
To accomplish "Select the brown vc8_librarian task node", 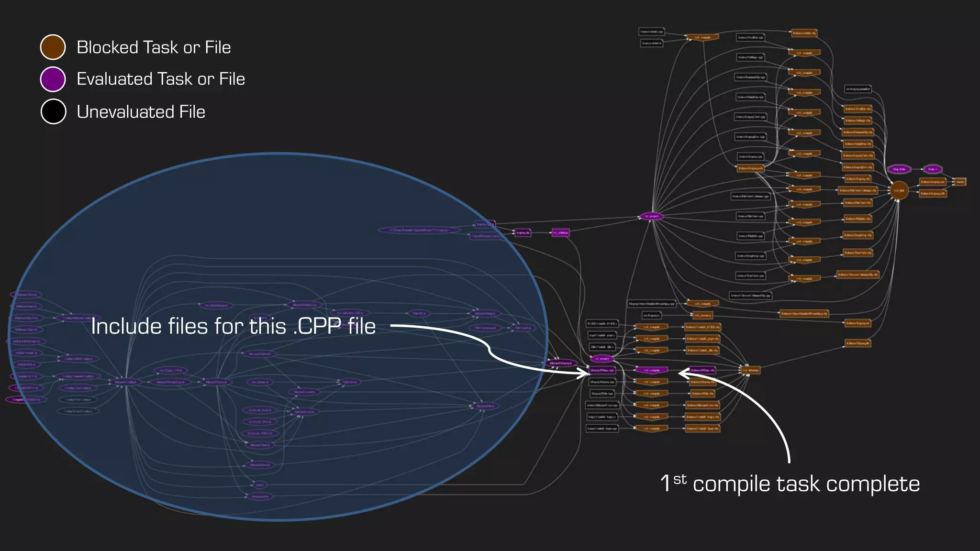I will (750, 370).
